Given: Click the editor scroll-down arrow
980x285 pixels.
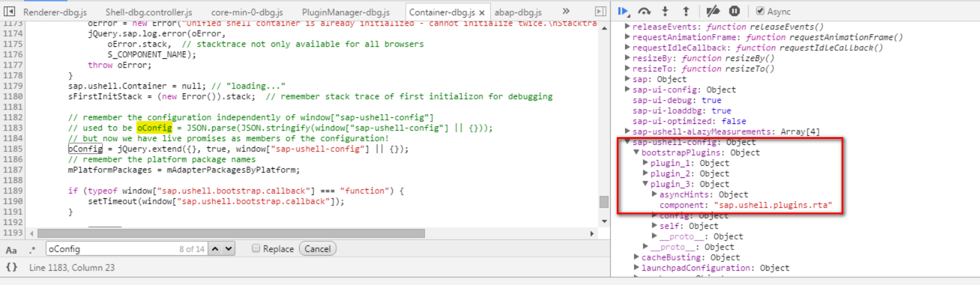Looking at the screenshot, I should coord(604,222).
